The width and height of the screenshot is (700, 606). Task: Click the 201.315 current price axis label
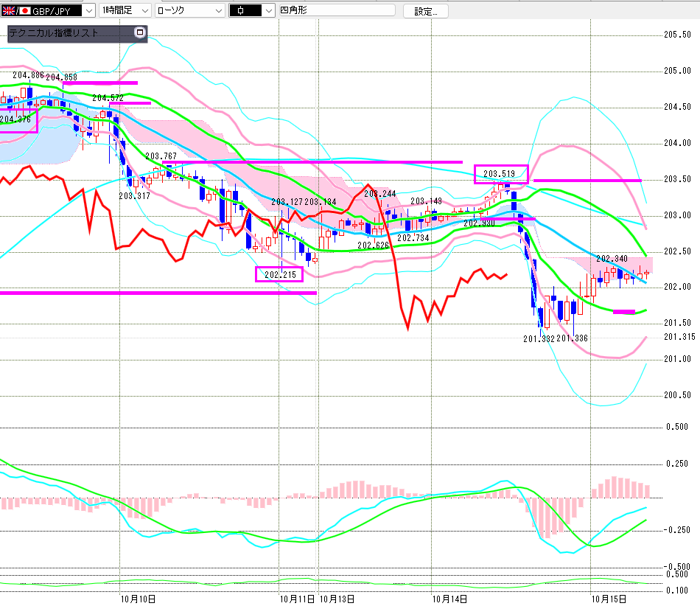click(x=679, y=337)
